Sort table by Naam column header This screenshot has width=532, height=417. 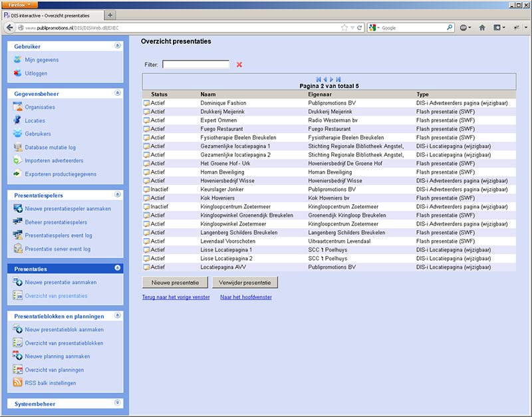(x=208, y=94)
